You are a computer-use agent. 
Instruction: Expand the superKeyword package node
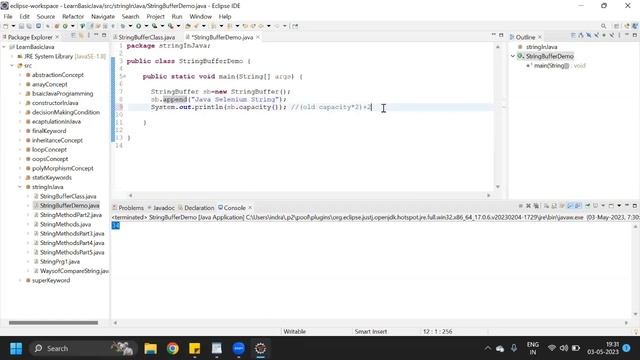(x=20, y=280)
